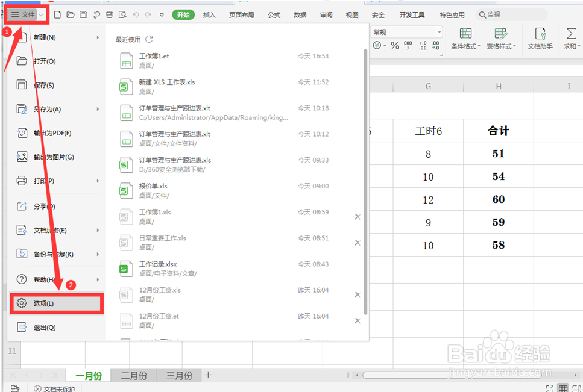Apply thousands separator 000 icon
Image resolution: width=583 pixels, height=392 pixels.
[x=408, y=45]
